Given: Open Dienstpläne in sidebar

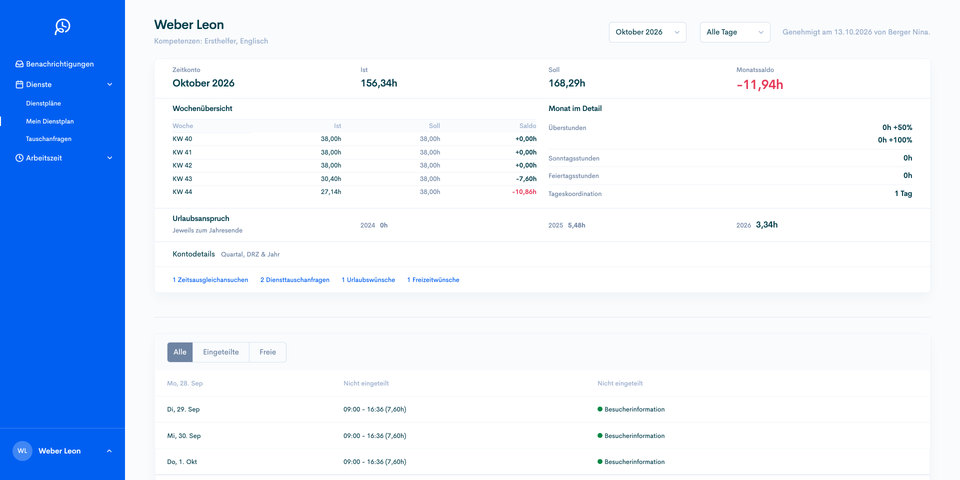Looking at the screenshot, I should tap(43, 103).
